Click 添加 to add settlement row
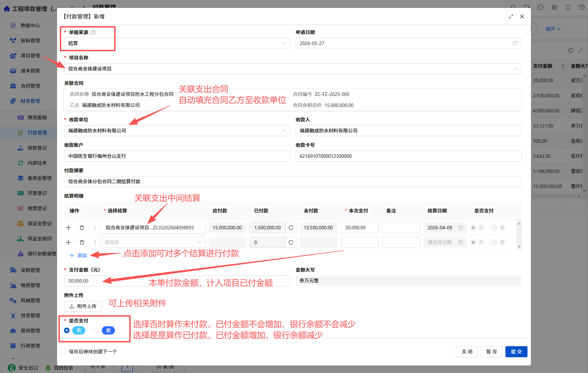 tap(78, 255)
